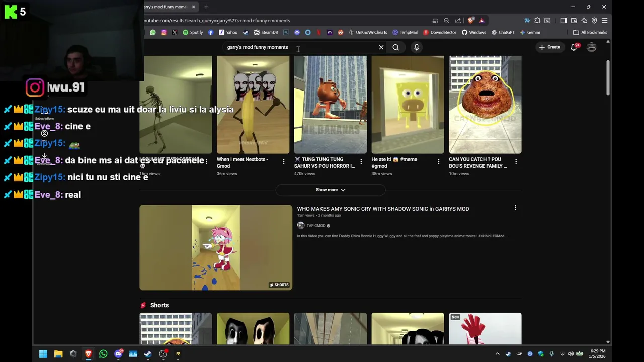
Task: Open the Amy Sonic crying video thumbnail
Action: pos(216,247)
